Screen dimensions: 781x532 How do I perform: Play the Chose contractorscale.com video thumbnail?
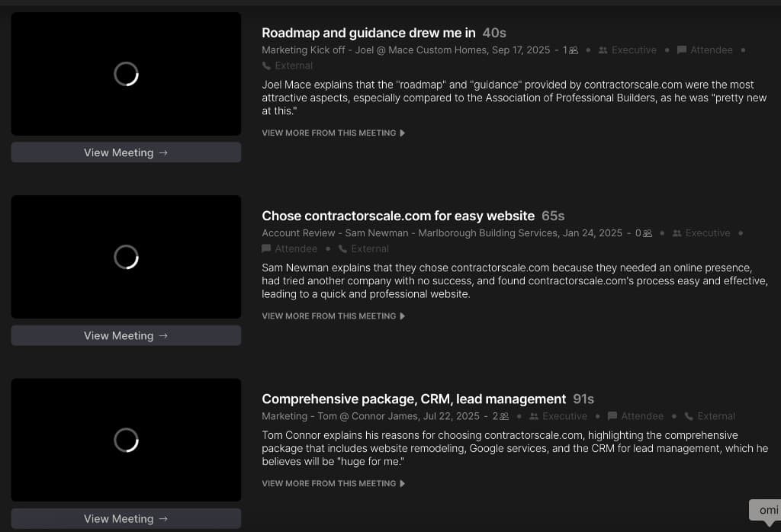[126, 257]
